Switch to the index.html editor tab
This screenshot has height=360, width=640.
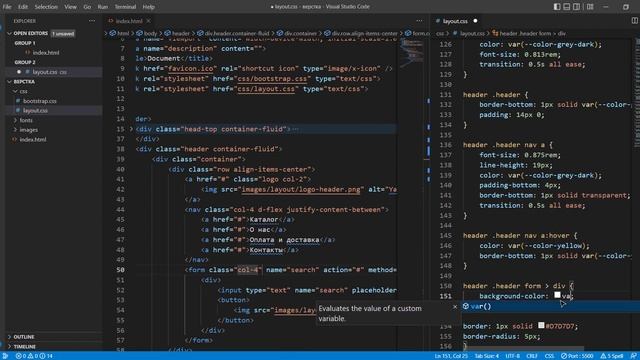(129, 21)
